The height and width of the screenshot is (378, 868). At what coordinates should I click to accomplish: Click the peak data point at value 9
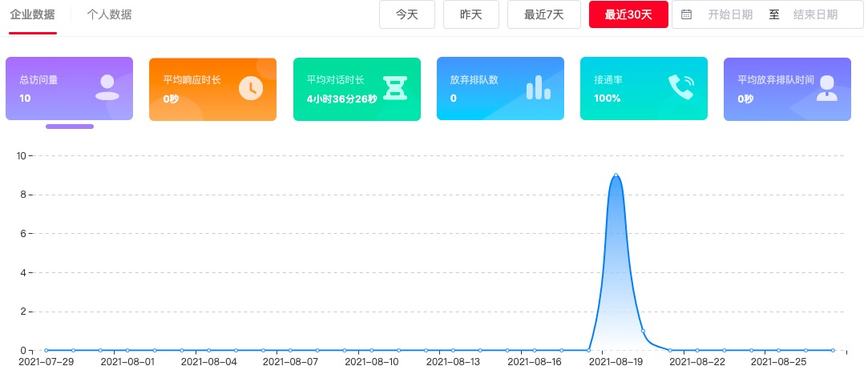pos(616,175)
